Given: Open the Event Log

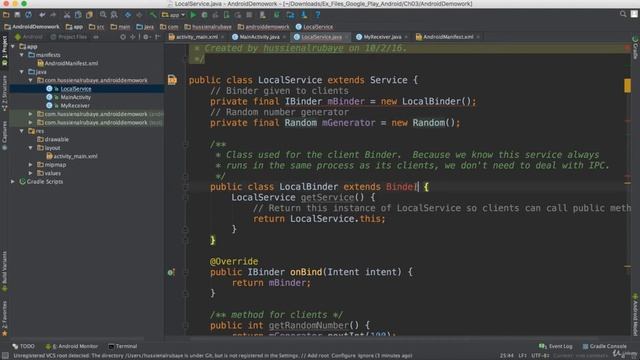Looking at the screenshot, I should [x=556, y=346].
